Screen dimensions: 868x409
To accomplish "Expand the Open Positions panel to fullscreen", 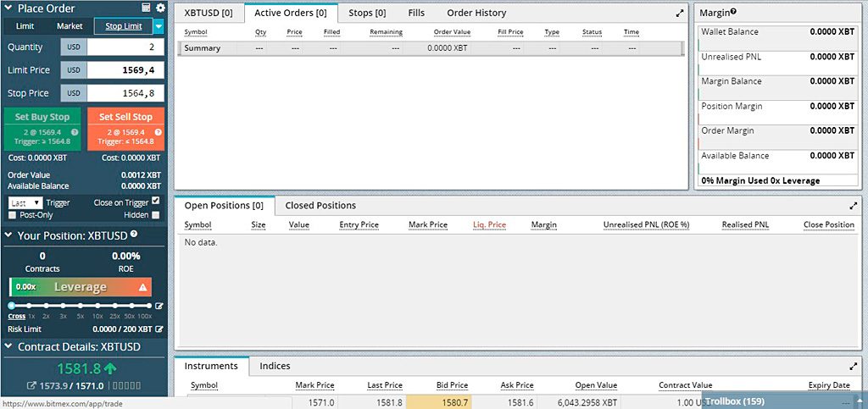I will [853, 206].
